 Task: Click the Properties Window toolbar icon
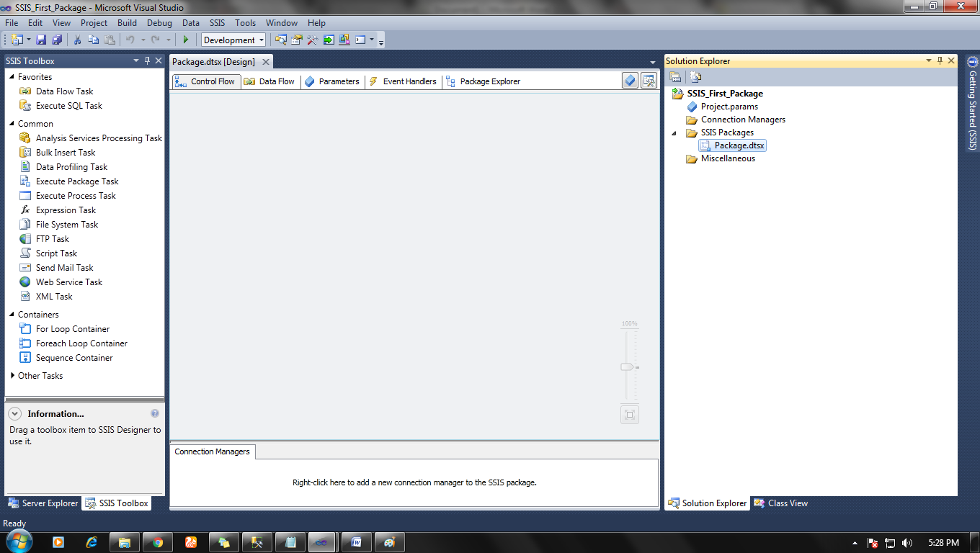click(x=296, y=40)
